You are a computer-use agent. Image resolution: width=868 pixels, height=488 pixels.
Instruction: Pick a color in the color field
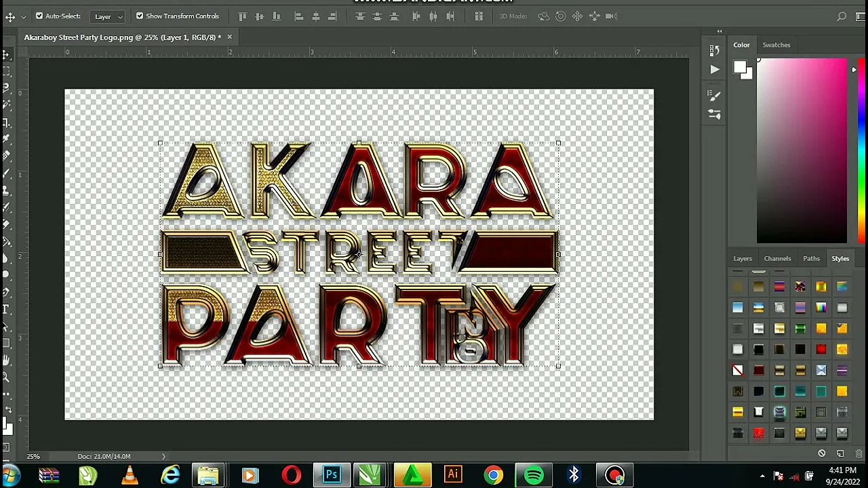pyautogui.click(x=802, y=151)
